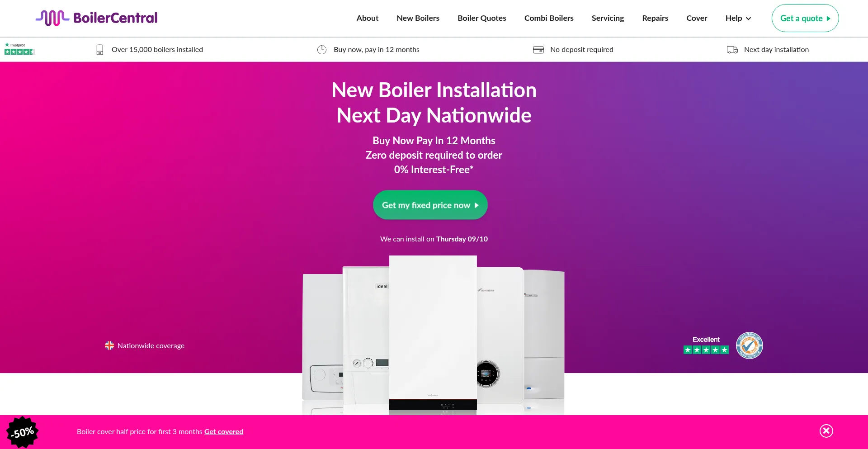Follow the Get covered link
868x449 pixels.
tap(224, 432)
